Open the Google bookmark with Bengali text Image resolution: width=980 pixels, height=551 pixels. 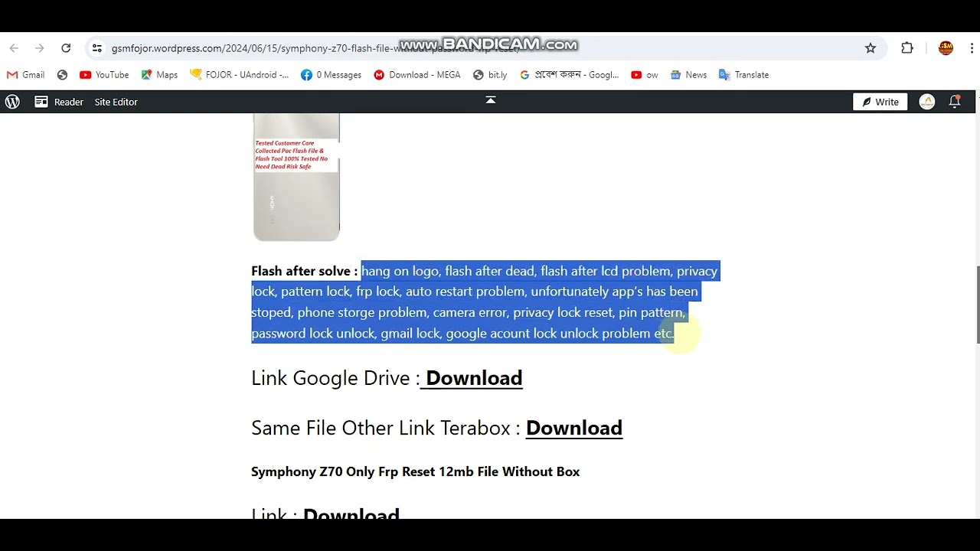[569, 75]
